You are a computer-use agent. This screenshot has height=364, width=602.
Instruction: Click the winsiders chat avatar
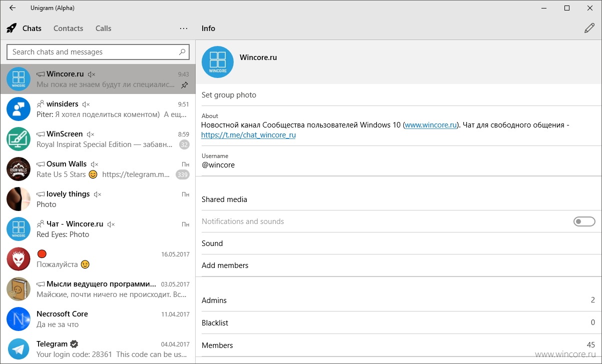[x=19, y=109]
